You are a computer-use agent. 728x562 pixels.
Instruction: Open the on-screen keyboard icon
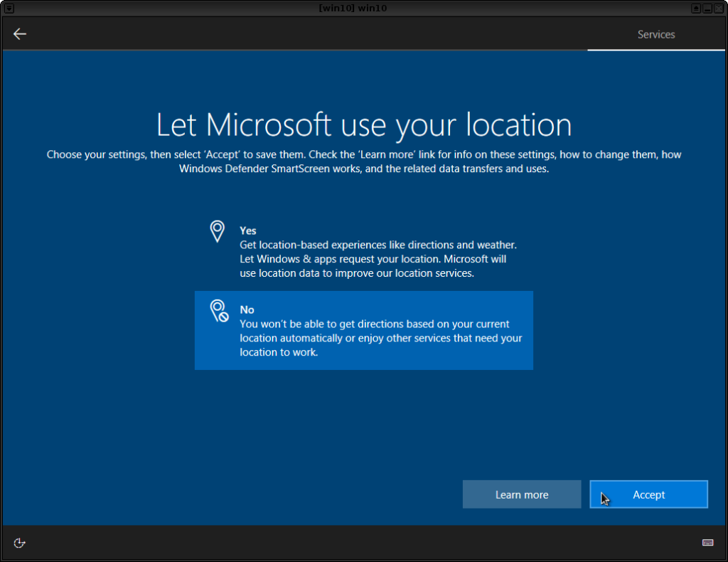click(x=707, y=543)
